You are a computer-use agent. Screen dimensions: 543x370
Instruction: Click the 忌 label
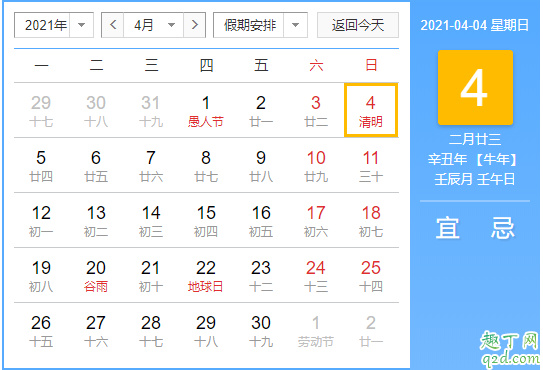(502, 228)
